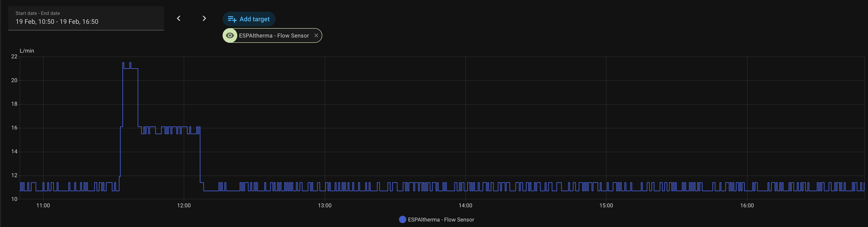
Task: Click the Add target button text
Action: (254, 19)
